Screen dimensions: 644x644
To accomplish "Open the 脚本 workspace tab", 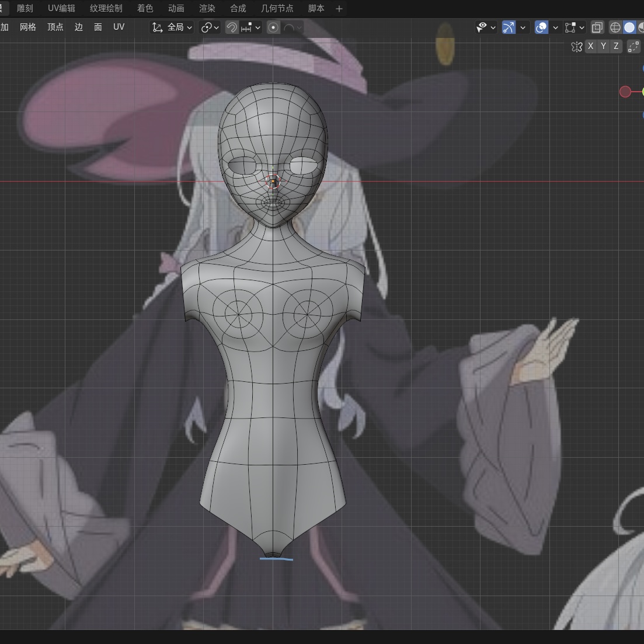I will 316,8.
